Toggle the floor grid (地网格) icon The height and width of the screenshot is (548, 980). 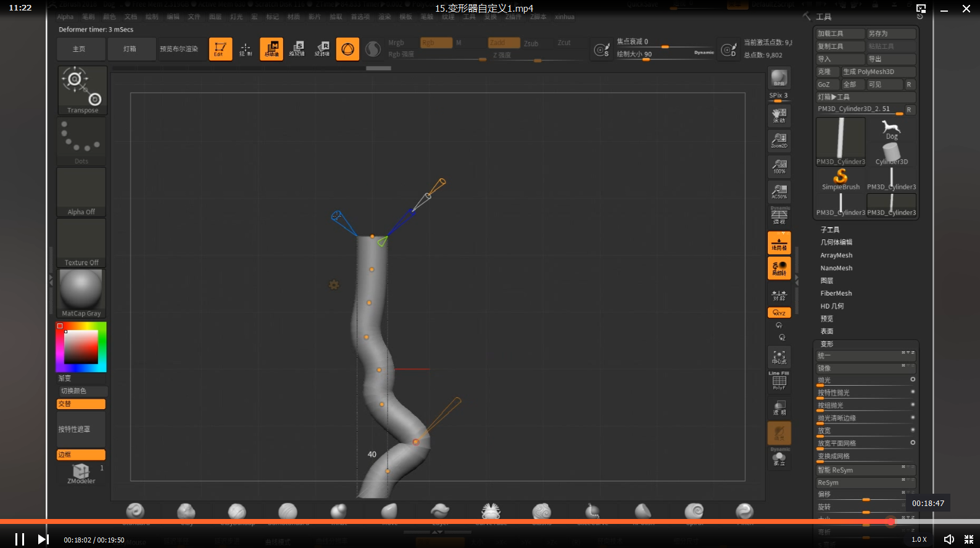coord(779,243)
